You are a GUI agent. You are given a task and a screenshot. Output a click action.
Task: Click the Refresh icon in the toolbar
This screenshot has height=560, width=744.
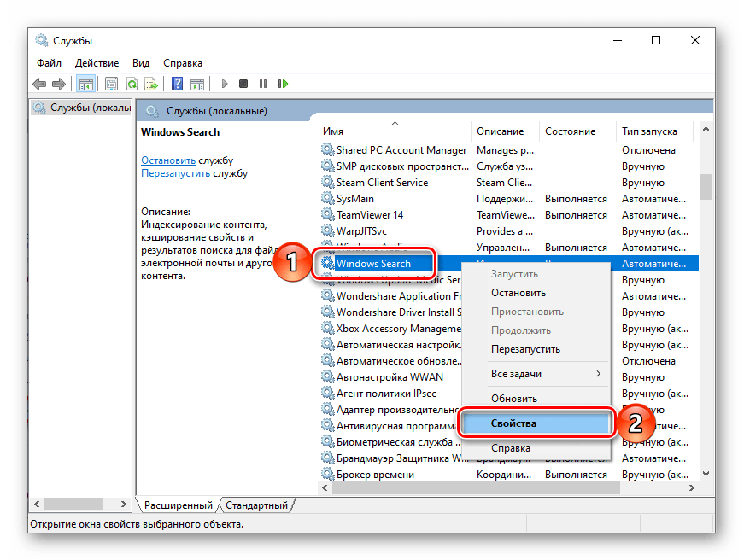click(132, 84)
